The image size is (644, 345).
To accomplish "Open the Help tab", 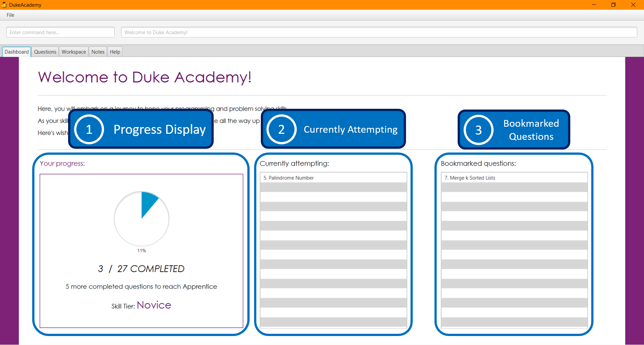I will 115,52.
